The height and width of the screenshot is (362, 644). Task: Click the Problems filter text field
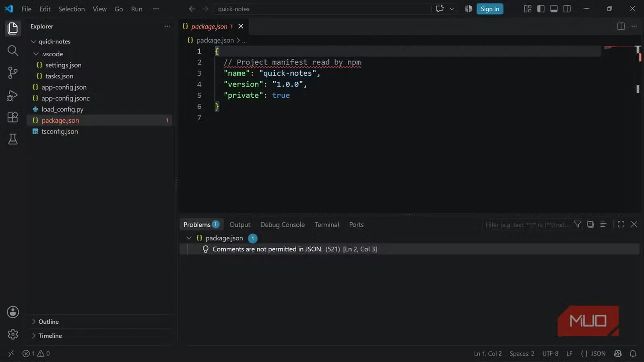(x=527, y=225)
